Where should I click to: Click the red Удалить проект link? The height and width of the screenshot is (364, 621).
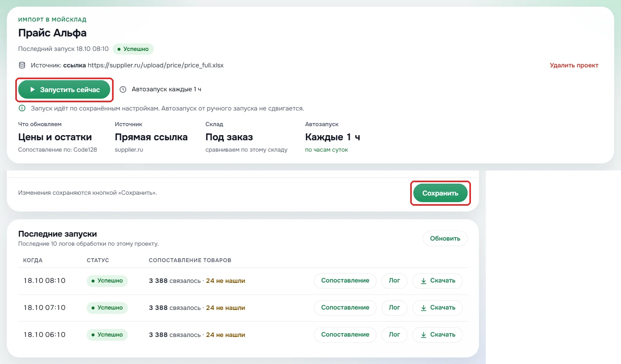click(x=574, y=65)
